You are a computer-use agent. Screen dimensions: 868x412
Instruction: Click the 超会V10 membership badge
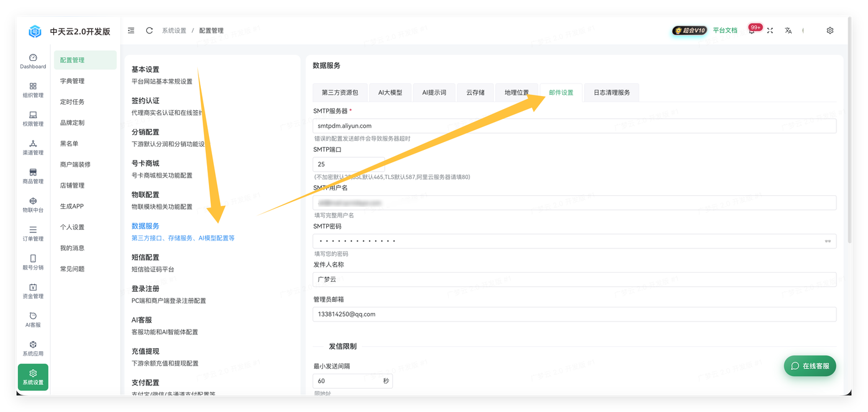pos(689,30)
